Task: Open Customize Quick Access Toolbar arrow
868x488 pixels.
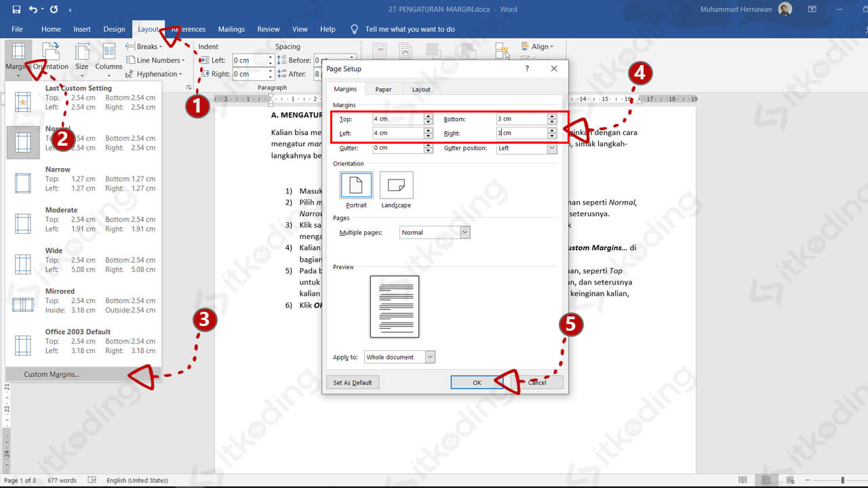Action: pyautogui.click(x=71, y=10)
